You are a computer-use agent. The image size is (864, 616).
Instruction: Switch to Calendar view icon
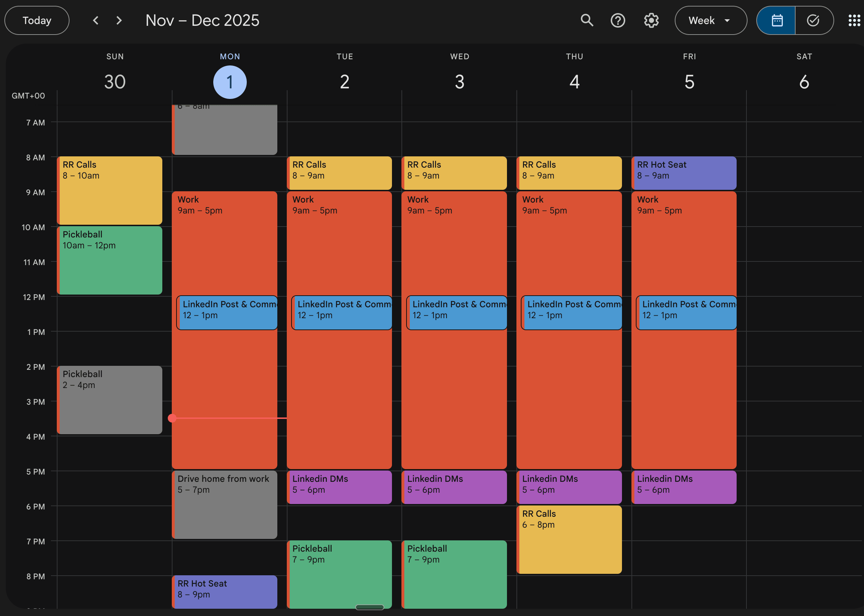[x=777, y=20]
